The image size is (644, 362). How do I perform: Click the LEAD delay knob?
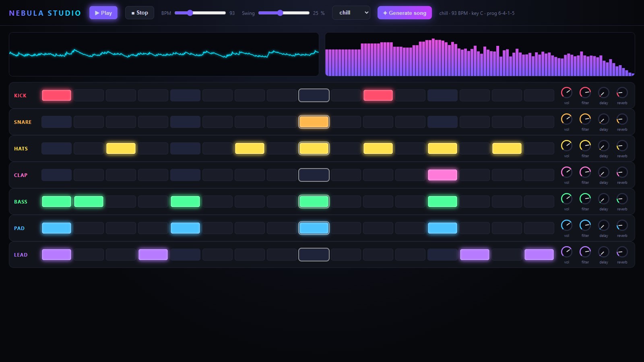(x=604, y=252)
